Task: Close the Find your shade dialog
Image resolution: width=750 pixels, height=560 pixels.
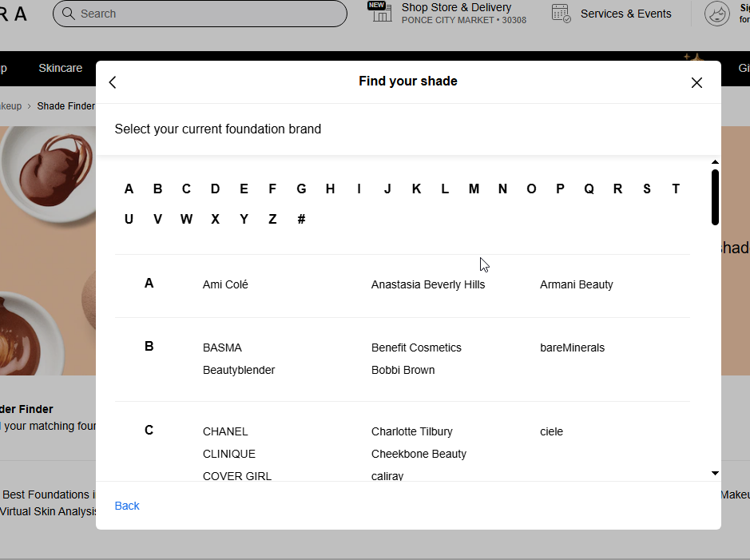Action: click(x=696, y=82)
